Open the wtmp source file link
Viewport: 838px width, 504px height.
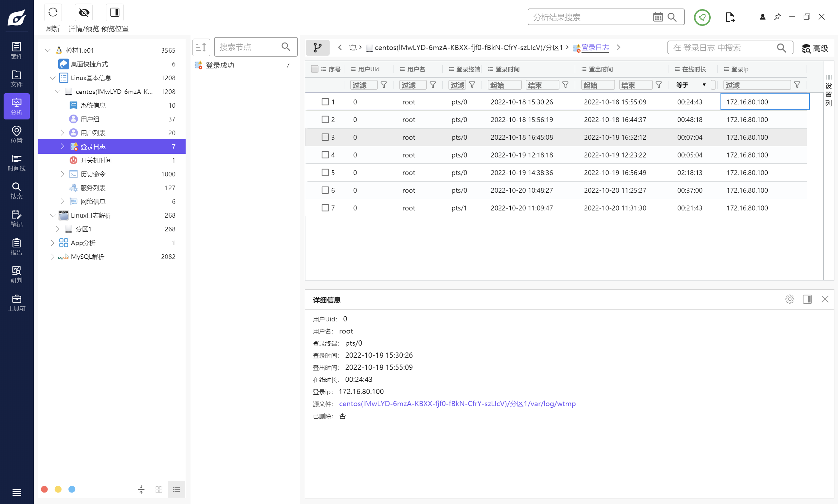(x=457, y=404)
